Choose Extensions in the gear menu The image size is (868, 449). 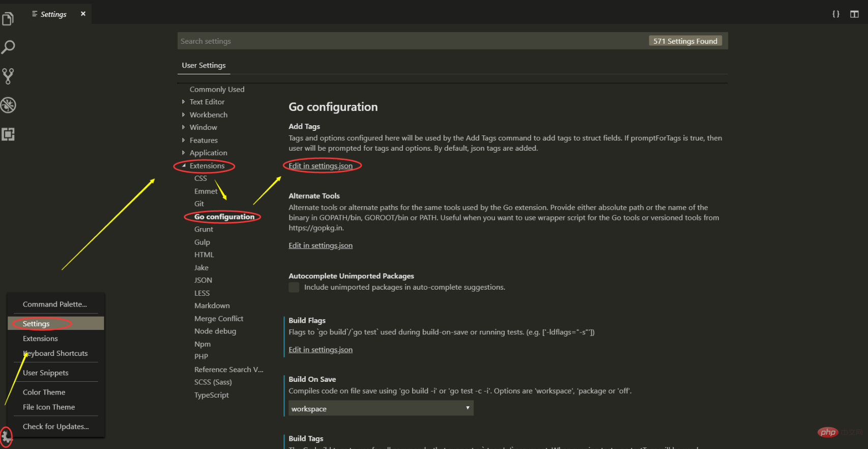tap(55, 338)
